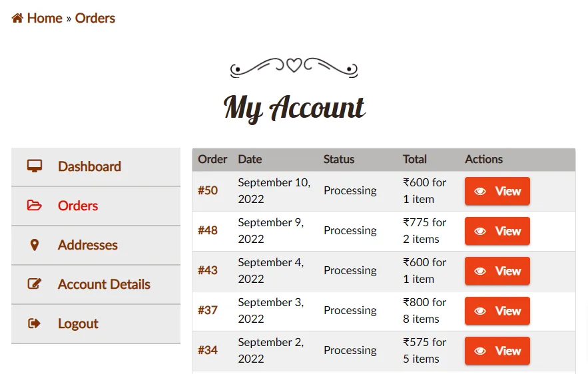Screen dimensions: 588x374
Task: Open the Dashboard menu item
Action: pyautogui.click(x=89, y=166)
